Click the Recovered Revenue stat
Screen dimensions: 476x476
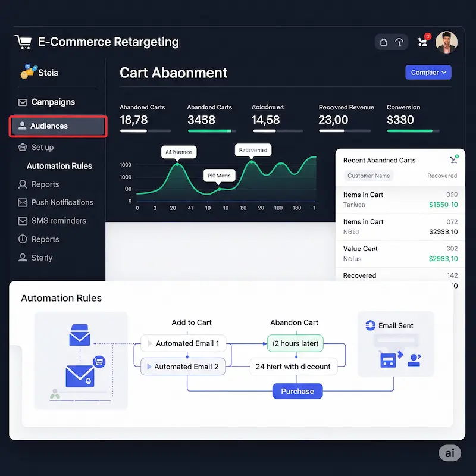(346, 114)
